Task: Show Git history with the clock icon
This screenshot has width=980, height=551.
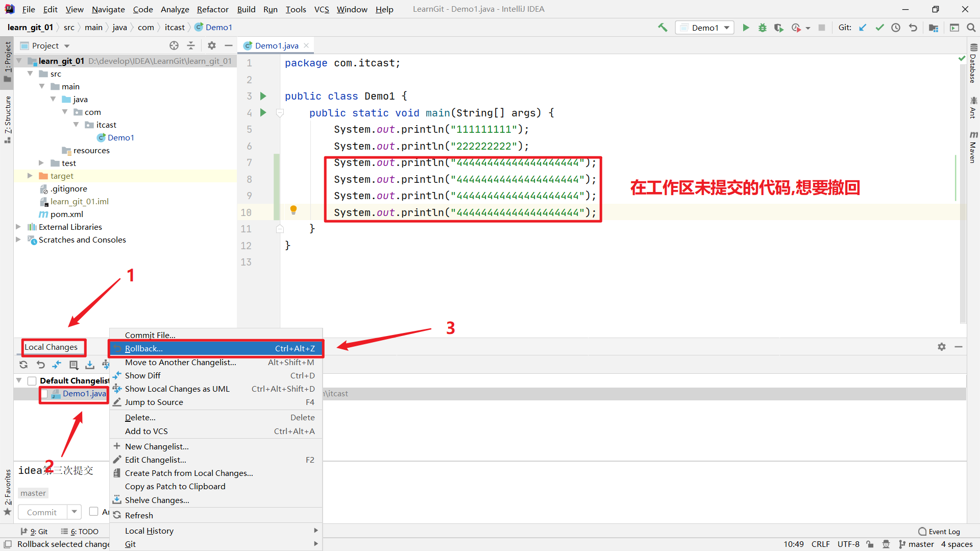Action: point(896,28)
